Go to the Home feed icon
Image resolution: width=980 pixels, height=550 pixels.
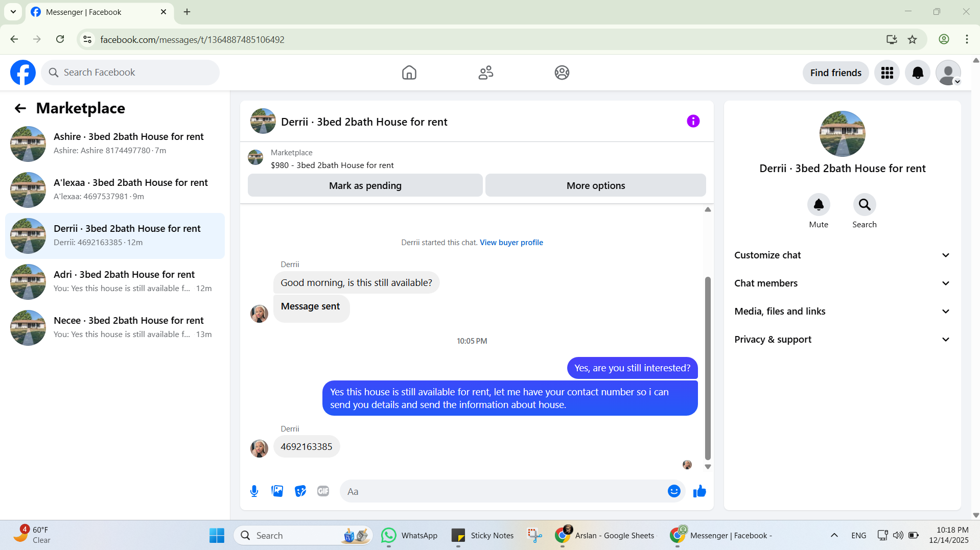tap(409, 73)
